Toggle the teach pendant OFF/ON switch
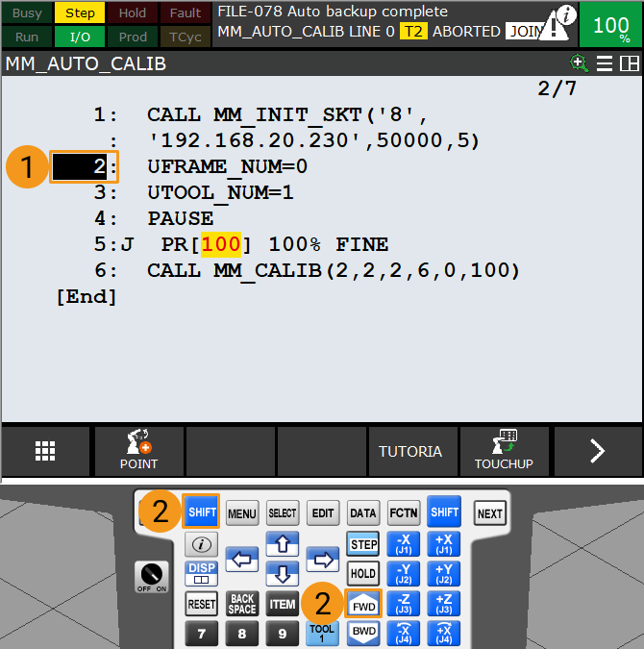This screenshot has width=644, height=649. [x=152, y=577]
